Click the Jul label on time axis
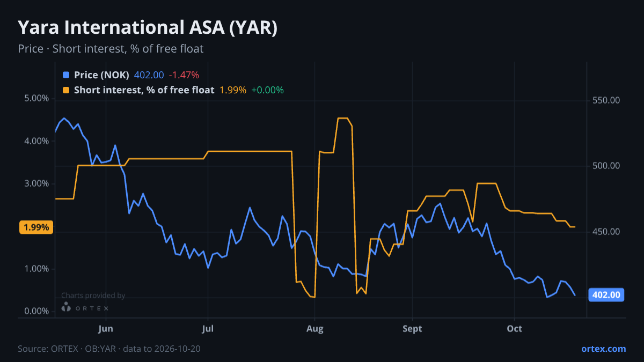644x362 pixels. [208, 328]
